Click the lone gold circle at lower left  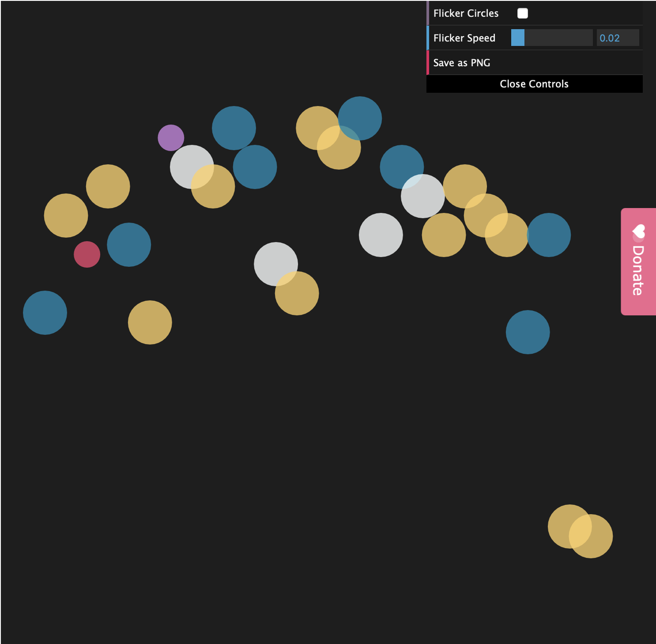(150, 322)
